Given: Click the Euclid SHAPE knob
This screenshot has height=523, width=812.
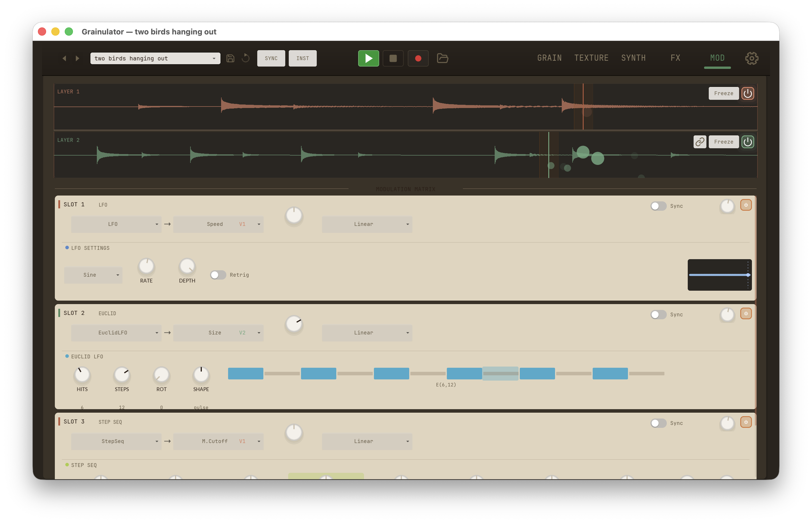Looking at the screenshot, I should tap(201, 375).
